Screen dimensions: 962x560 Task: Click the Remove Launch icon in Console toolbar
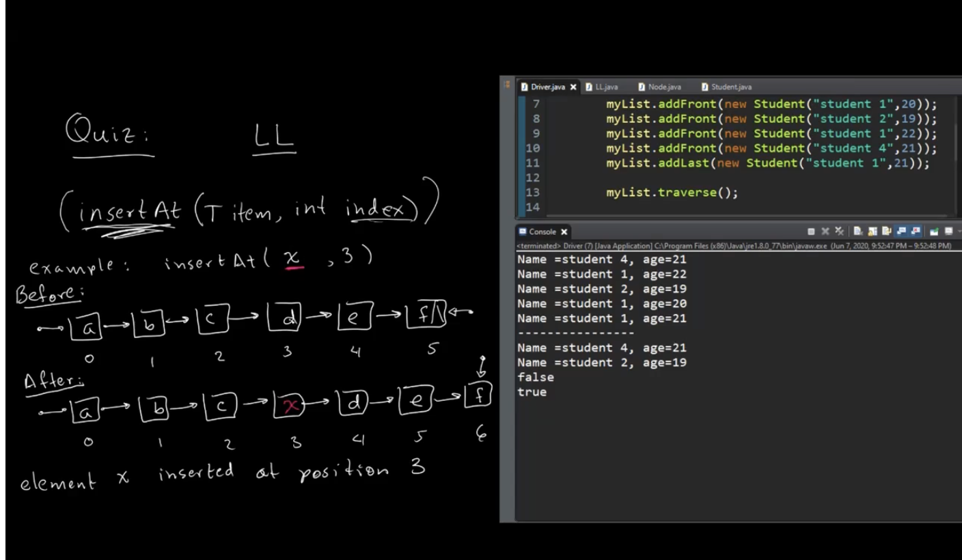[825, 231]
